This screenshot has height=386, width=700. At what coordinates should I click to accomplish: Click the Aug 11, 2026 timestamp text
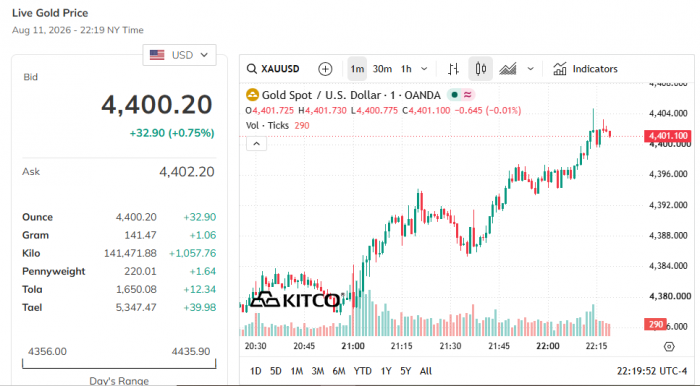pos(78,30)
